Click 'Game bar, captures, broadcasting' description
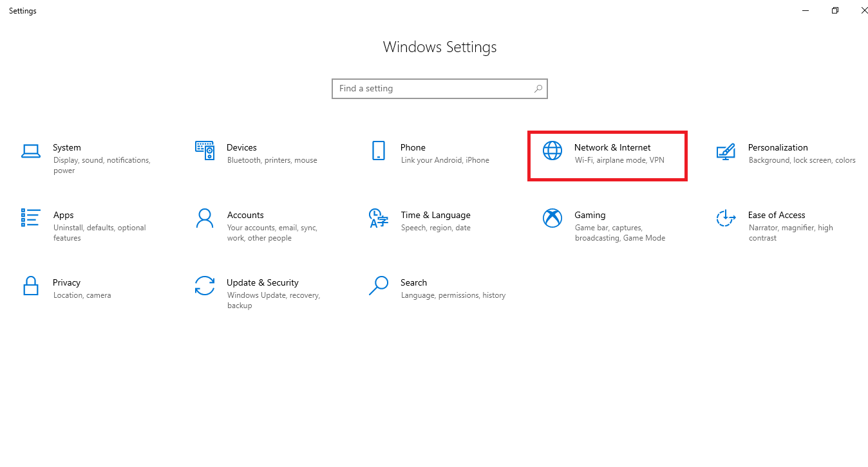The image size is (868, 467). pos(620,233)
